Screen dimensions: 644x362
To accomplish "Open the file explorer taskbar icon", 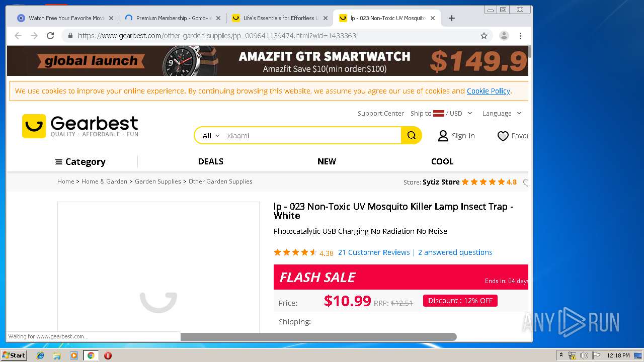I will pos(57,355).
